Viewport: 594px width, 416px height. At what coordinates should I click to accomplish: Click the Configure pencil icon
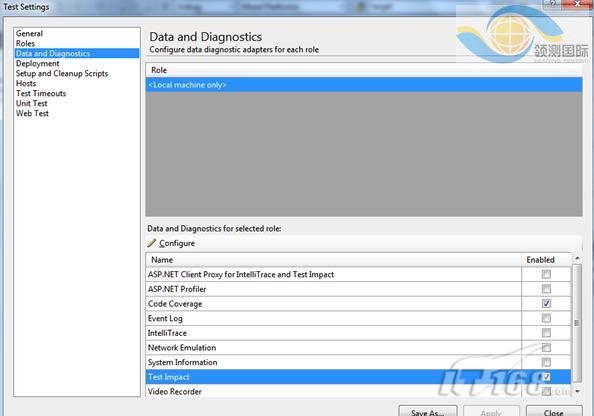coord(152,243)
